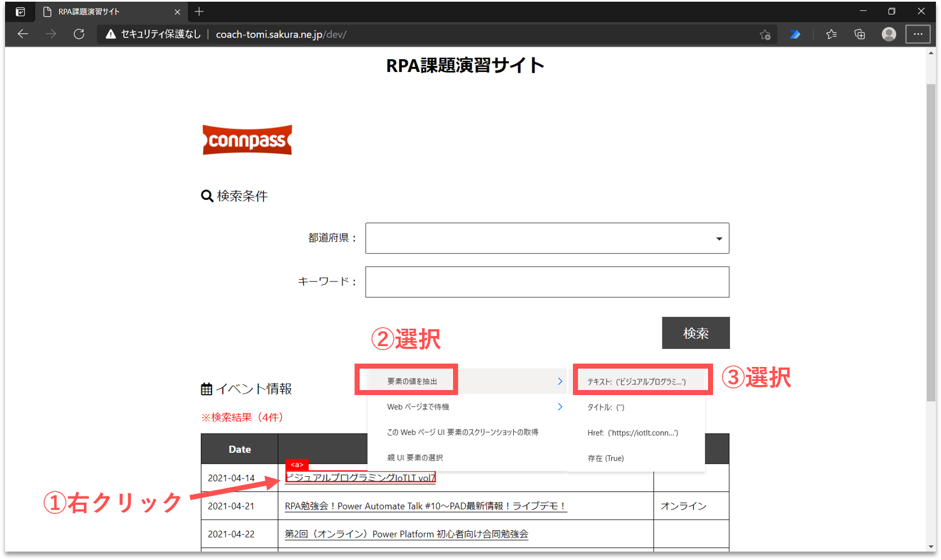Open browser settings and more menu
Image resolution: width=941 pixels, height=560 pixels.
click(x=918, y=34)
